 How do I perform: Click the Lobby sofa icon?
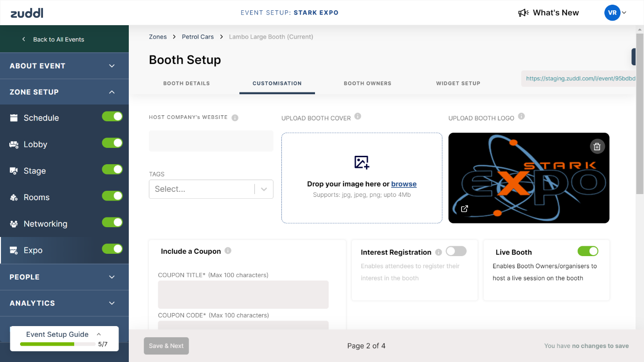pyautogui.click(x=14, y=145)
